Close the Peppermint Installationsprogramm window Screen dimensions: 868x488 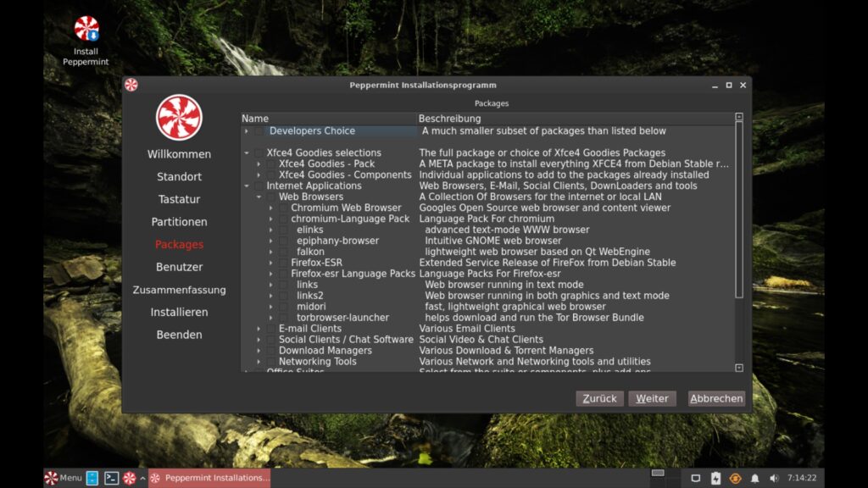pyautogui.click(x=743, y=86)
